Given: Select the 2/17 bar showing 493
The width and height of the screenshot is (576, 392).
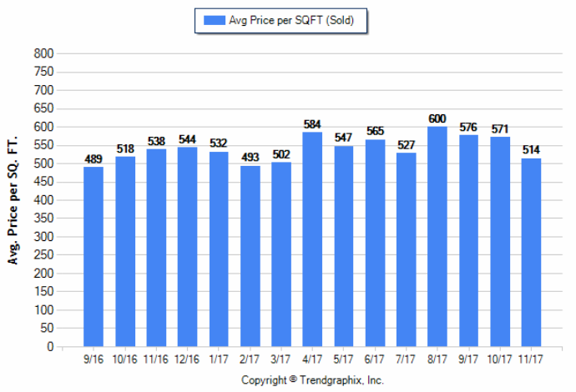Looking at the screenshot, I should click(x=250, y=256).
